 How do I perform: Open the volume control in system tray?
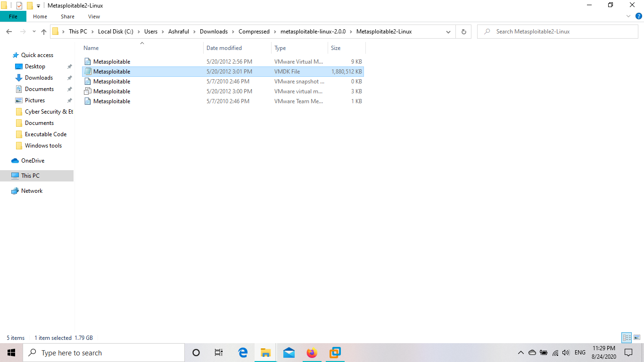(x=566, y=352)
